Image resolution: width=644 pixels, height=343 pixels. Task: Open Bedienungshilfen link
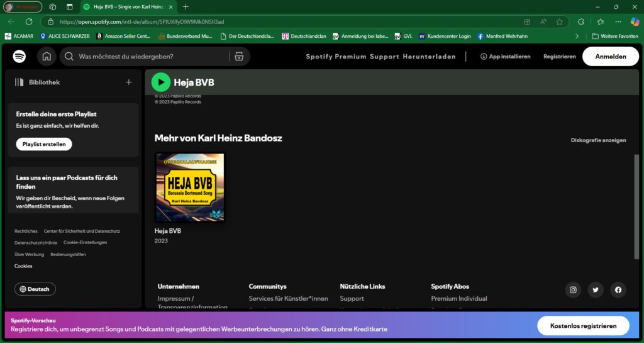(x=68, y=254)
